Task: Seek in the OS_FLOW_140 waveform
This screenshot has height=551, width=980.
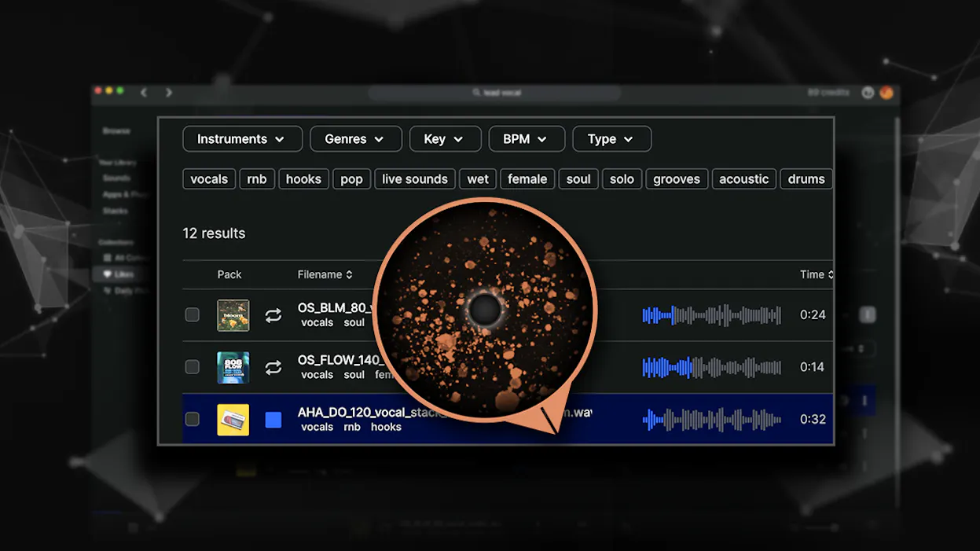Action: (712, 367)
